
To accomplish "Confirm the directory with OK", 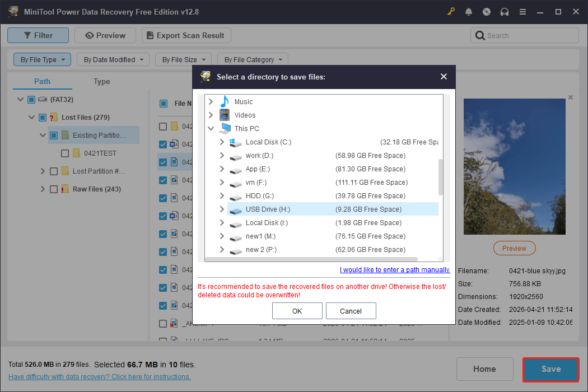I will coord(297,311).
